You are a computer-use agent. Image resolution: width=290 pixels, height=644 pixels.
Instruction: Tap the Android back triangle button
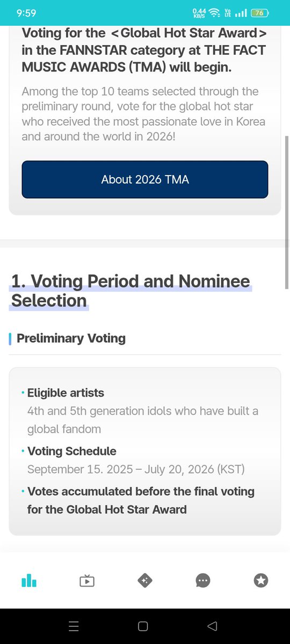pos(213,626)
